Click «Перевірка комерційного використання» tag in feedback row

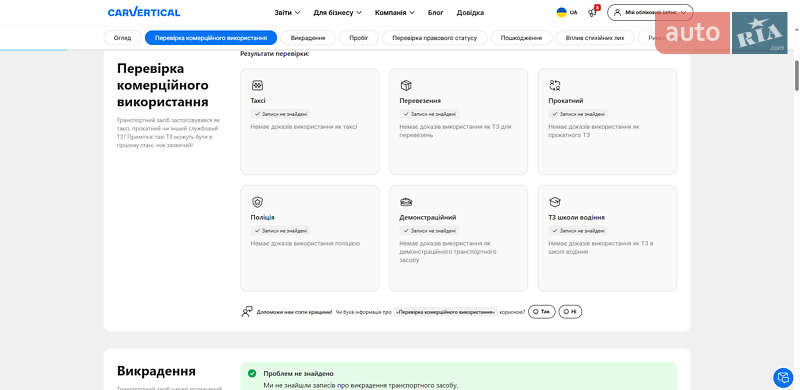[446, 311]
